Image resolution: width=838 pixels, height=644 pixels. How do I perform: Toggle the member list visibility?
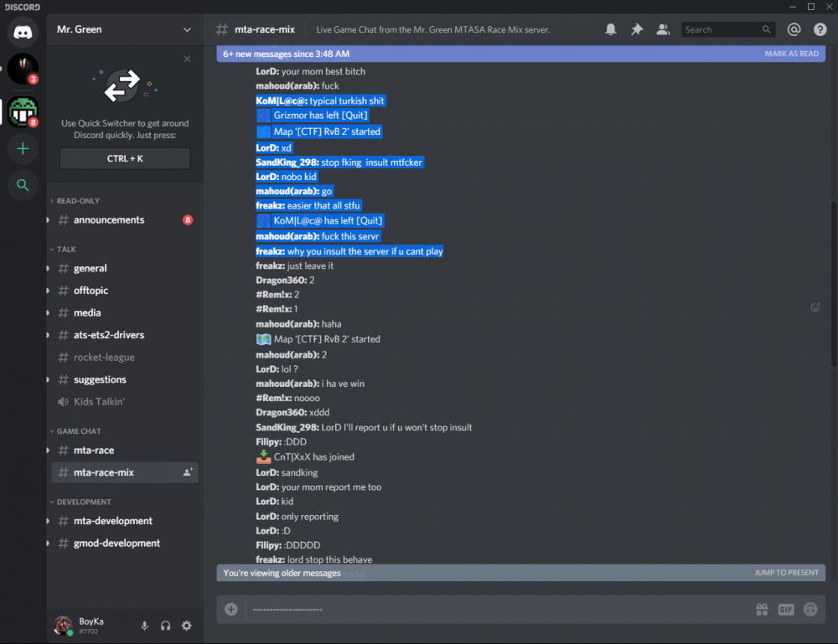tap(663, 29)
